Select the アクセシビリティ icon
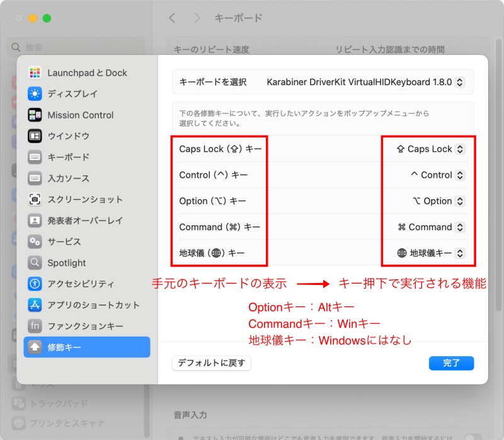The image size is (504, 440). pos(35,284)
